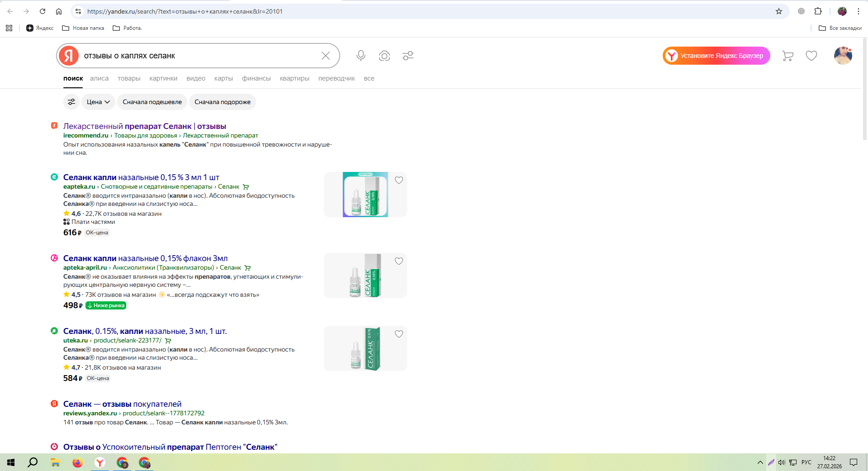This screenshot has height=471, width=868.
Task: Favorite the apteka-april Селанк product
Action: tap(399, 261)
